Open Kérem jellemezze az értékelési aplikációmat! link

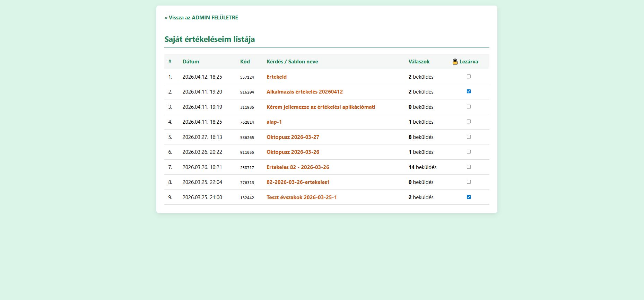(321, 107)
